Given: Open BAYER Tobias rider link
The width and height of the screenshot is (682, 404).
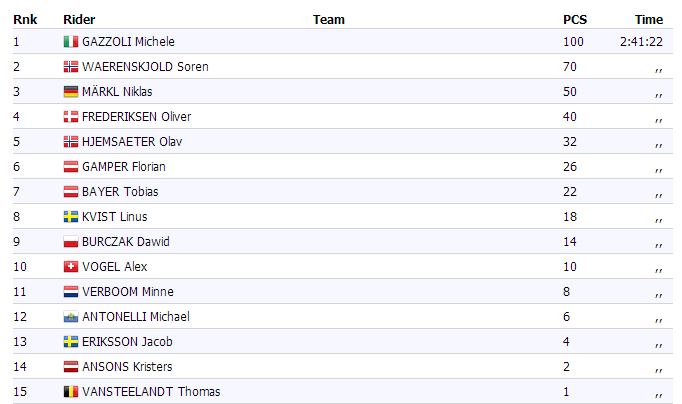Looking at the screenshot, I should coord(120,192).
